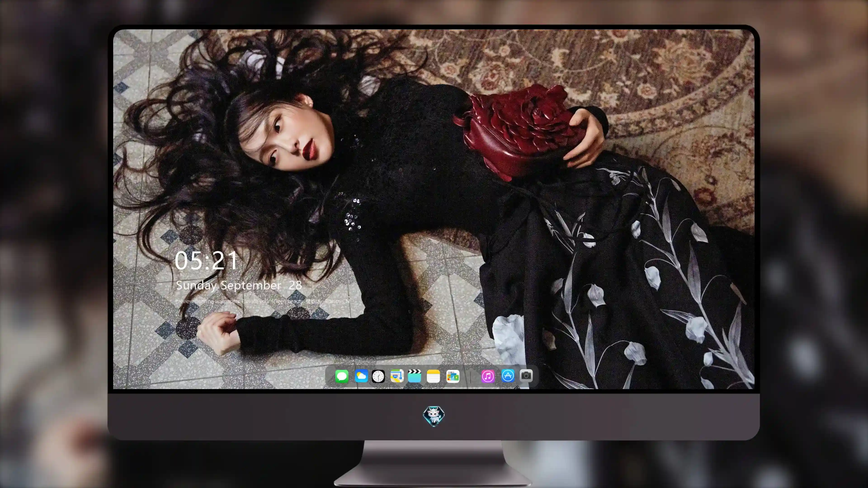Click the 'Preview stunning wallpapers' caption
This screenshot has width=868, height=488.
click(x=262, y=301)
